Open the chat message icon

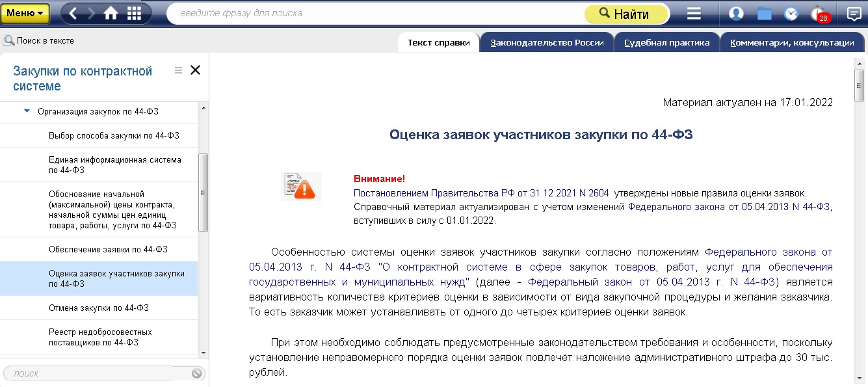pos(854,14)
